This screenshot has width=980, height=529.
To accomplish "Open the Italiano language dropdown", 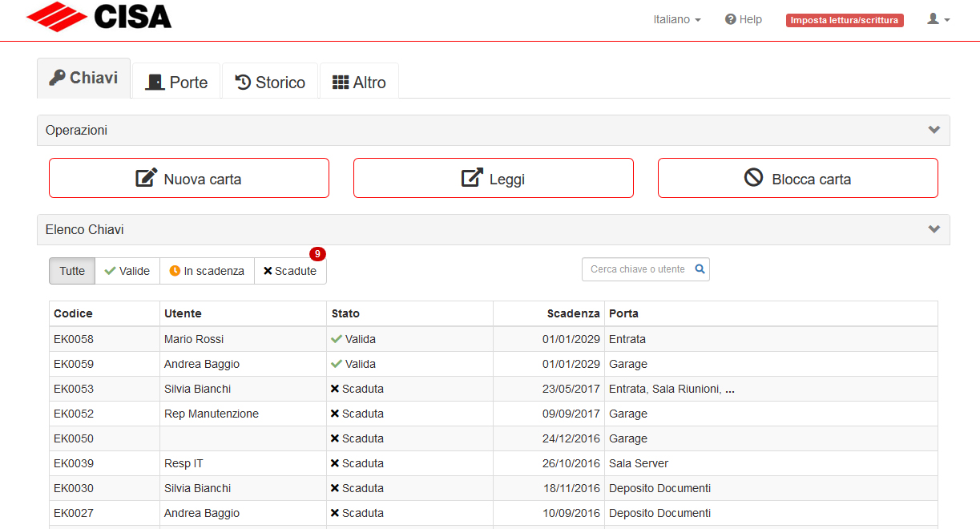I will pos(677,19).
